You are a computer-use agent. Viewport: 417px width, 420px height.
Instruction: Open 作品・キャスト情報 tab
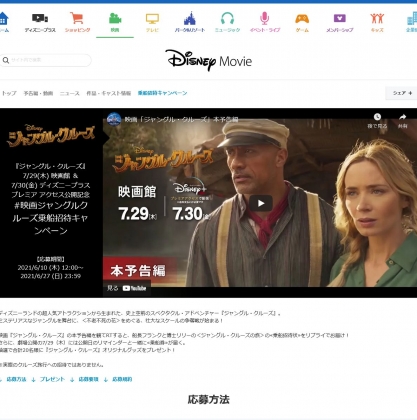click(x=109, y=93)
